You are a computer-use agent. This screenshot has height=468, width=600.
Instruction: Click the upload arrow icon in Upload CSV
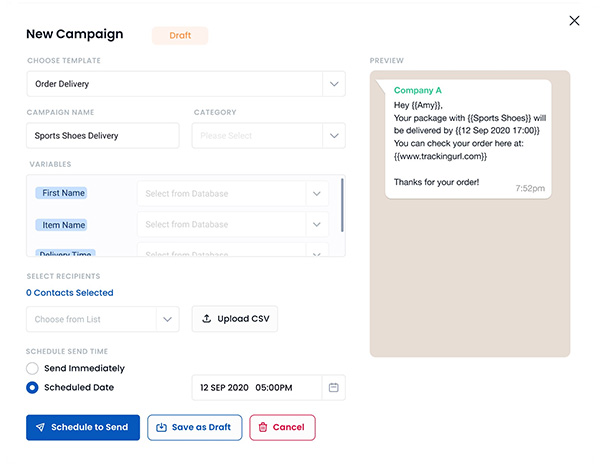click(207, 318)
